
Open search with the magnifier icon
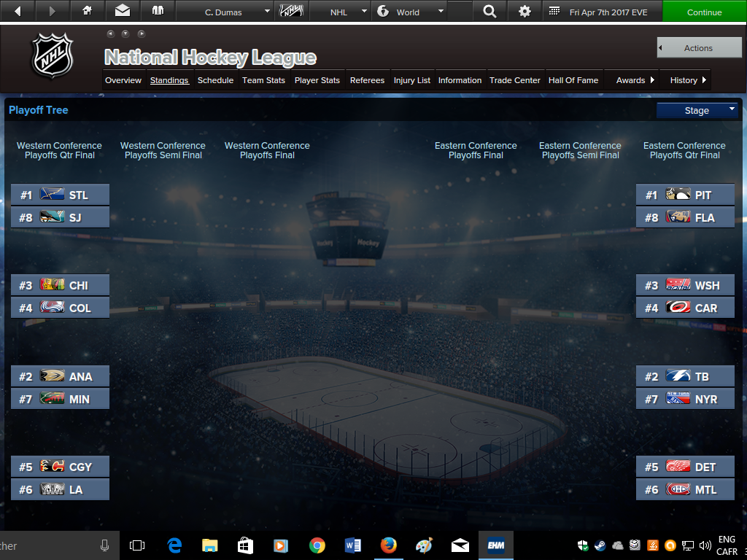click(x=489, y=11)
